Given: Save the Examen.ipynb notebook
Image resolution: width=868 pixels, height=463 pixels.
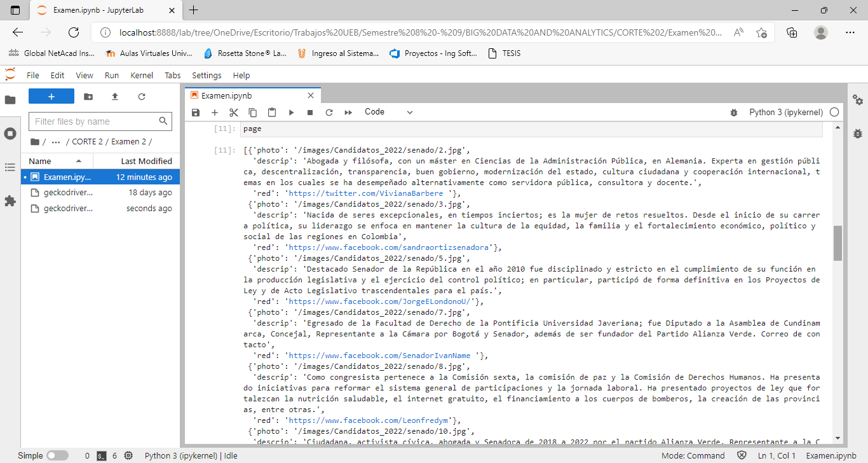Looking at the screenshot, I should [196, 112].
